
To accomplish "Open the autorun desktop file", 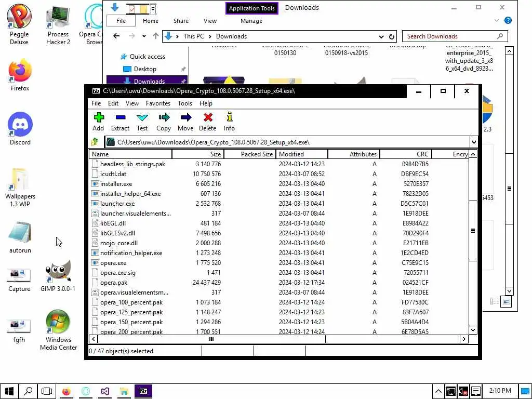I will pyautogui.click(x=20, y=237).
